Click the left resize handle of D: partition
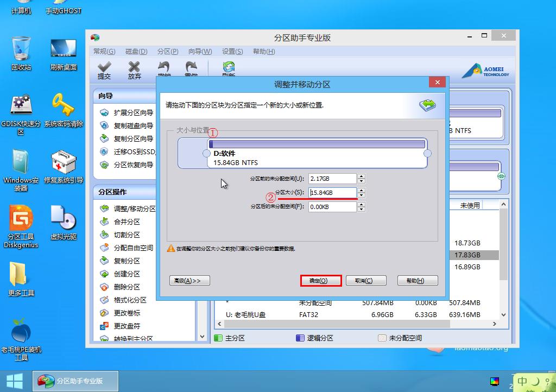The width and height of the screenshot is (556, 392). pos(206,154)
